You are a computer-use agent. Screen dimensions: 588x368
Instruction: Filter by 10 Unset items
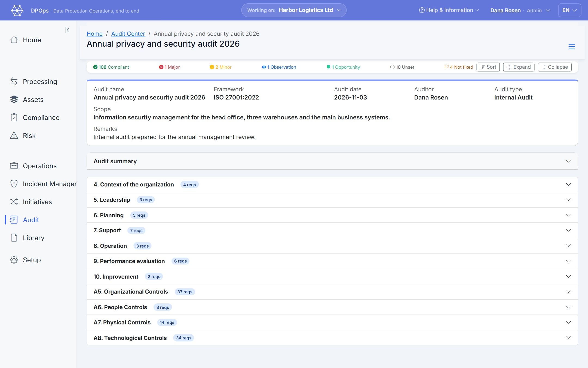coord(402,67)
